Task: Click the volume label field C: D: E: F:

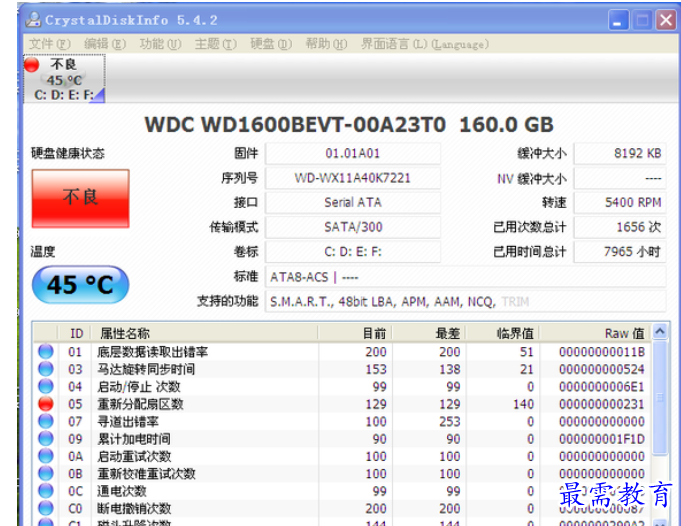Action: tap(353, 252)
